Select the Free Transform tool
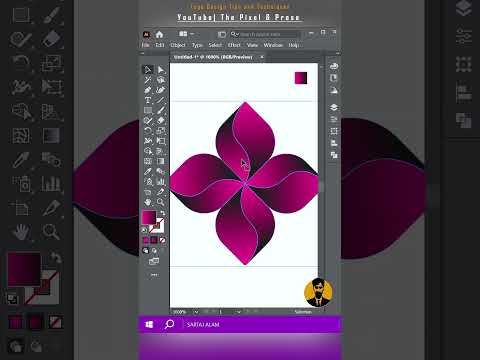This screenshot has height=360, width=480. (161, 141)
